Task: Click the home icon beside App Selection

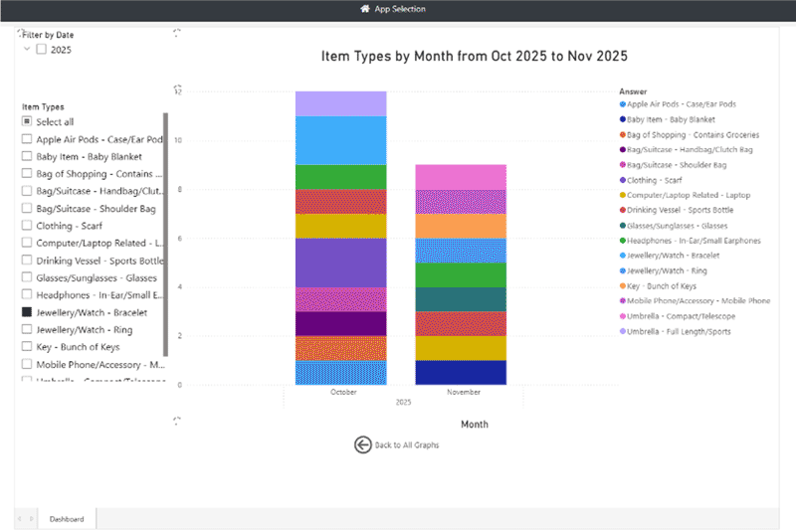Action: [x=365, y=9]
